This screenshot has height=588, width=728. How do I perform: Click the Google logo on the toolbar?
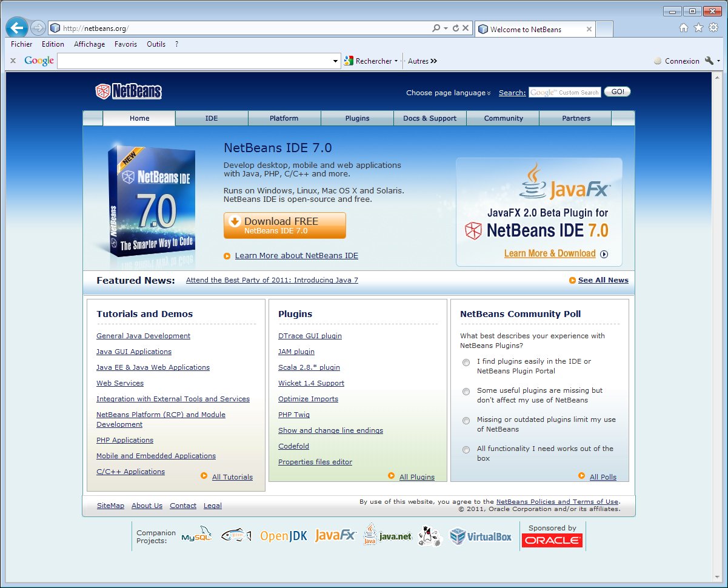click(39, 61)
